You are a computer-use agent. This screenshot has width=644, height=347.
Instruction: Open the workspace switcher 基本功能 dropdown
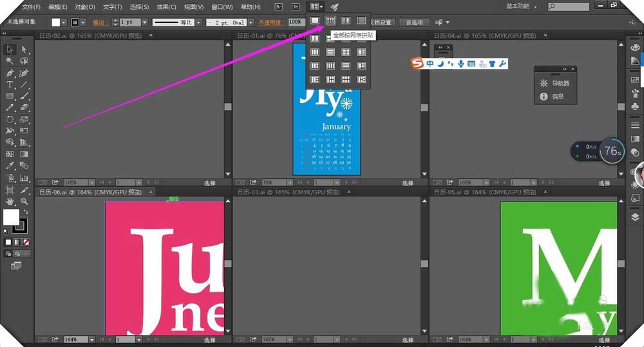522,6
